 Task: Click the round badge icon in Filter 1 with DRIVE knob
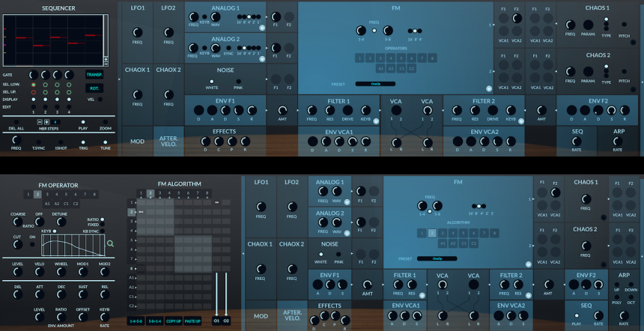pyautogui.click(x=375, y=121)
